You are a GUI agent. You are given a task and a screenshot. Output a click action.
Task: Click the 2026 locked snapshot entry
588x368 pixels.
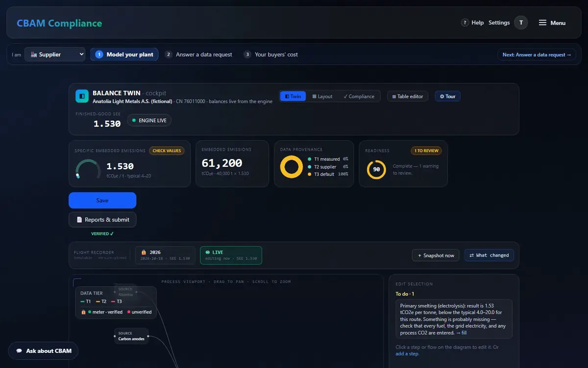coord(165,255)
